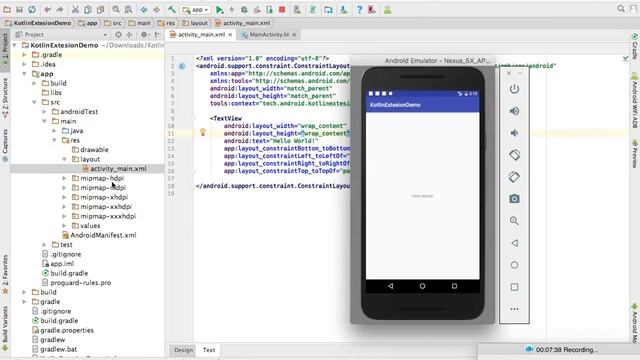This screenshot has width=640, height=360.
Task: Take emulator screenshot with camera icon
Action: (x=514, y=199)
